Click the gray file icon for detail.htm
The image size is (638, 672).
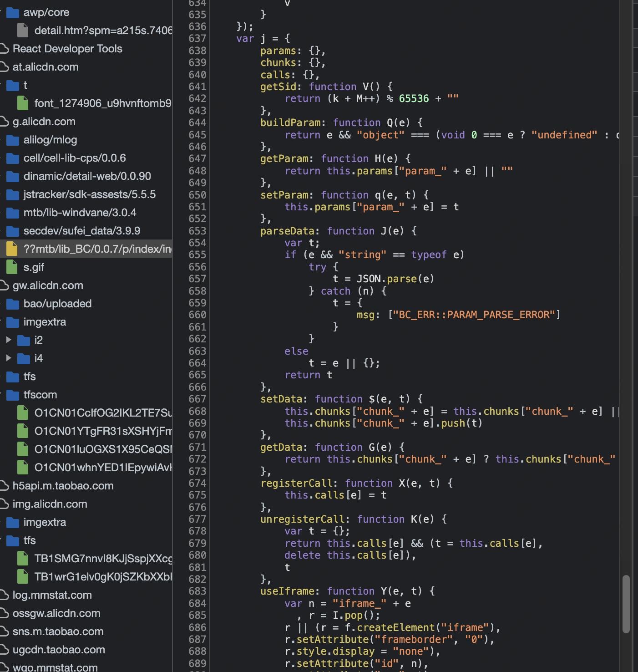click(23, 31)
